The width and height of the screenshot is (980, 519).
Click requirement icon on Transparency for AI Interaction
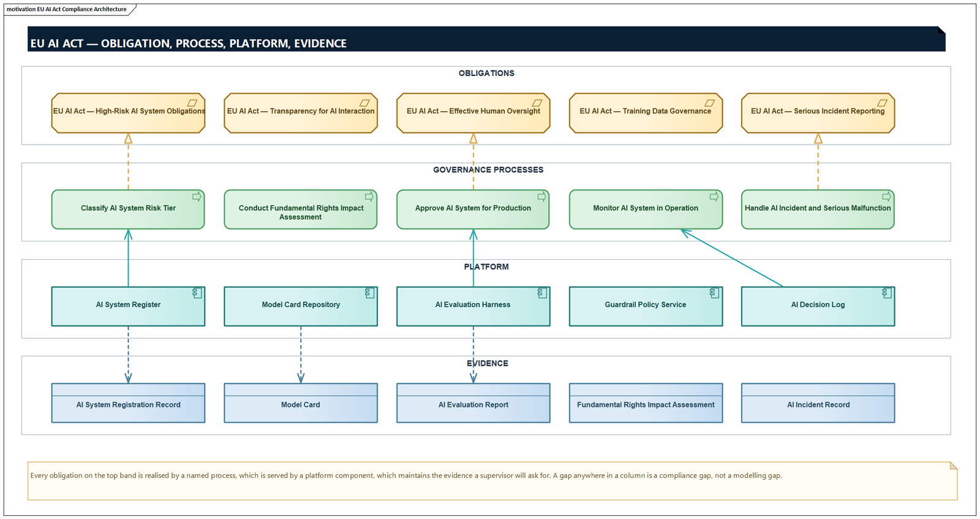click(364, 103)
